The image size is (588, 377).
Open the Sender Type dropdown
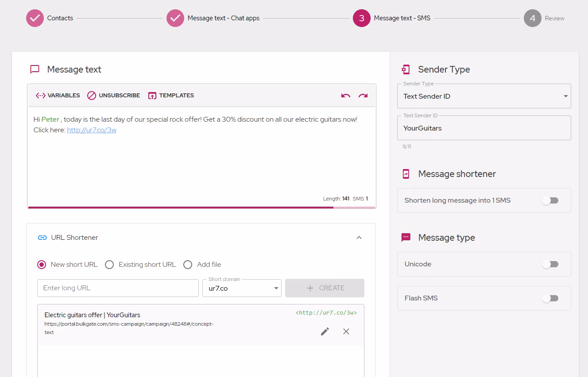tap(484, 96)
